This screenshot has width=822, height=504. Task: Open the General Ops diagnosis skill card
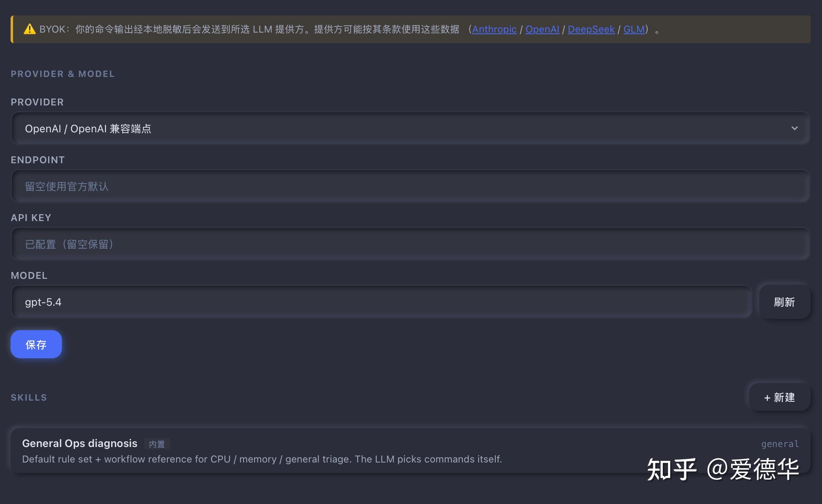click(410, 451)
